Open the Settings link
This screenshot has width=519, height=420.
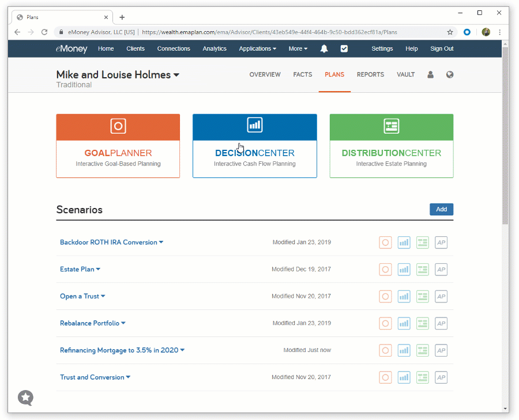382,48
